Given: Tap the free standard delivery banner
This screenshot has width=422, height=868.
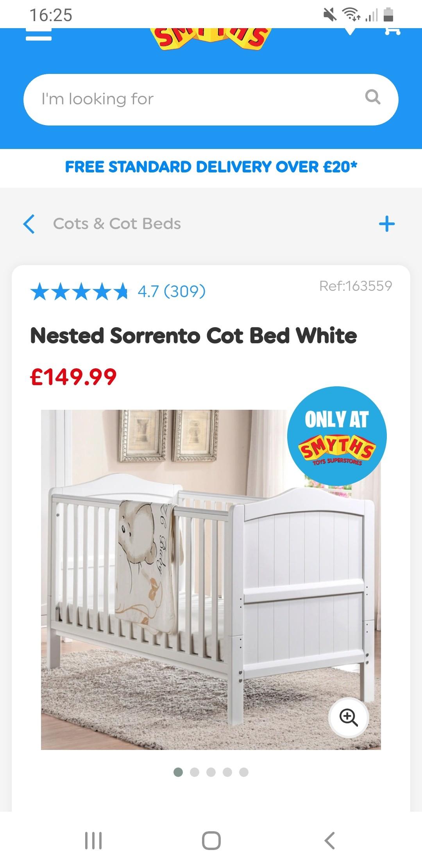Looking at the screenshot, I should pyautogui.click(x=211, y=167).
